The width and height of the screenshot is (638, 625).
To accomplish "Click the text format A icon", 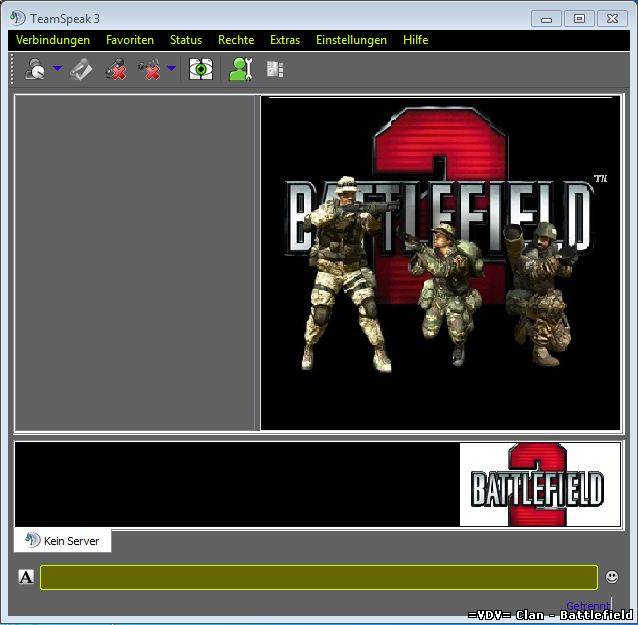I will pos(26,577).
